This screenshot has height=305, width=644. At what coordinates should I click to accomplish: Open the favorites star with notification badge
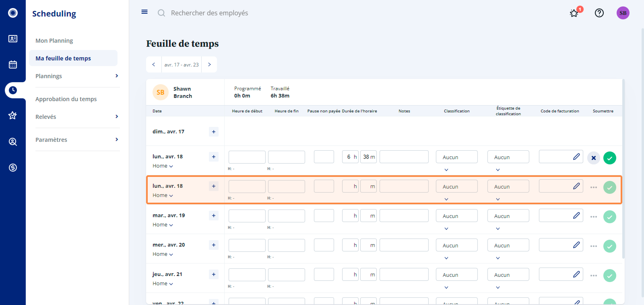pyautogui.click(x=574, y=13)
